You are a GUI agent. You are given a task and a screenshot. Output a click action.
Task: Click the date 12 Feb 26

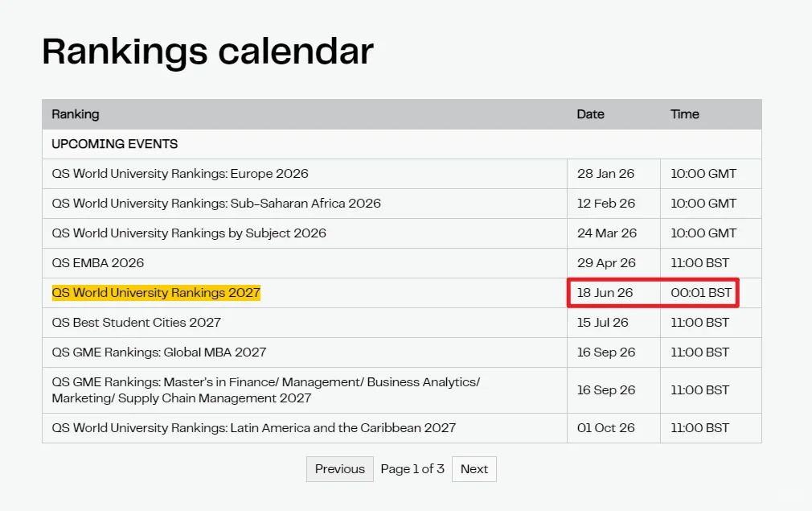tap(606, 203)
